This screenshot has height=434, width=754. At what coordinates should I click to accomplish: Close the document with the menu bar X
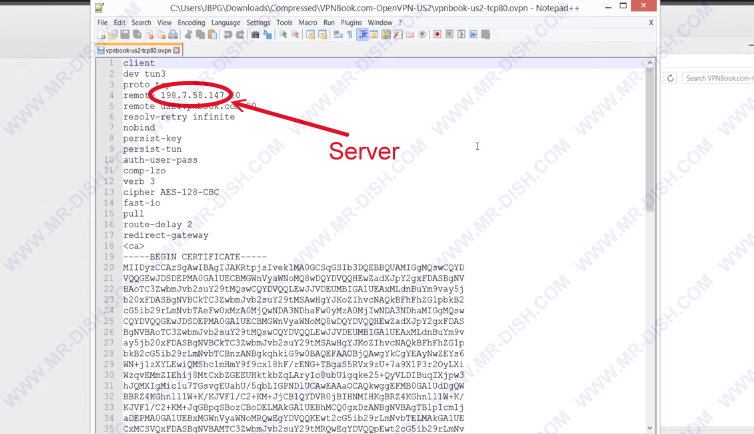pos(651,23)
